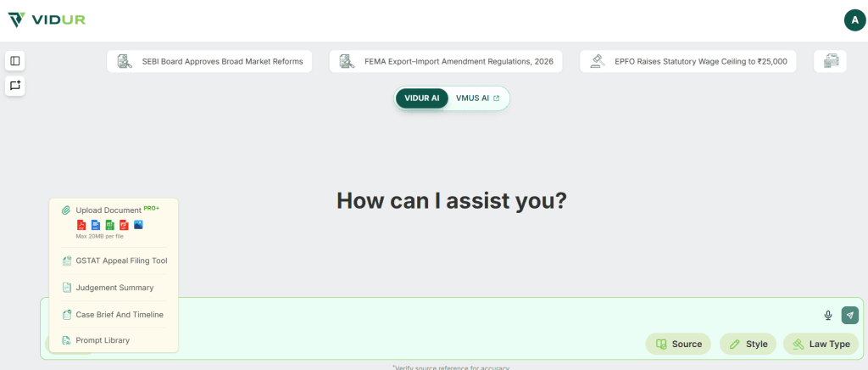Screen dimensions: 868x370
Task: Open the Law Type selector
Action: [x=821, y=344]
